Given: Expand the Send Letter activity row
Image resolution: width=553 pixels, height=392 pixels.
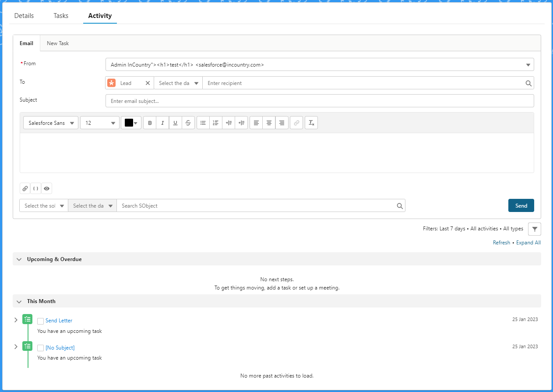Looking at the screenshot, I should (x=16, y=320).
